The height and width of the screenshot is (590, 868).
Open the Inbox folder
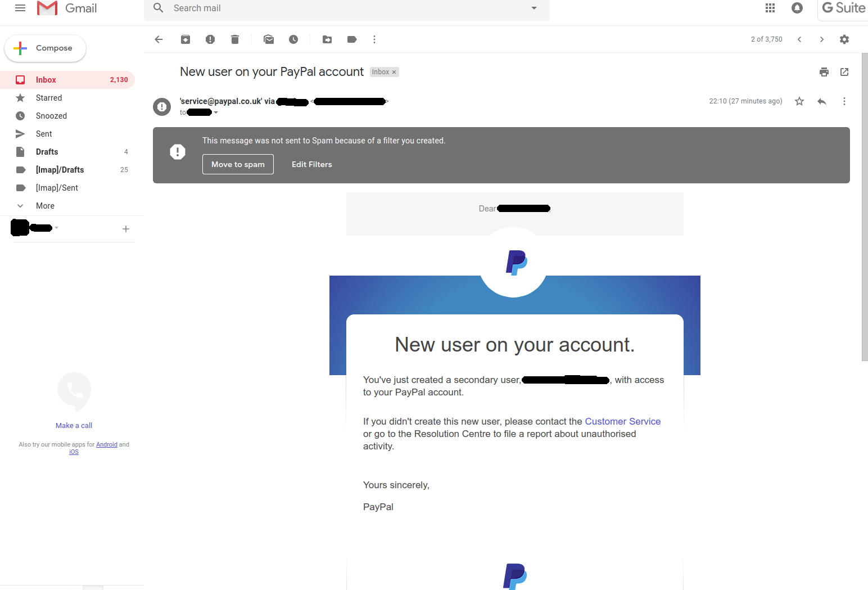[67, 80]
